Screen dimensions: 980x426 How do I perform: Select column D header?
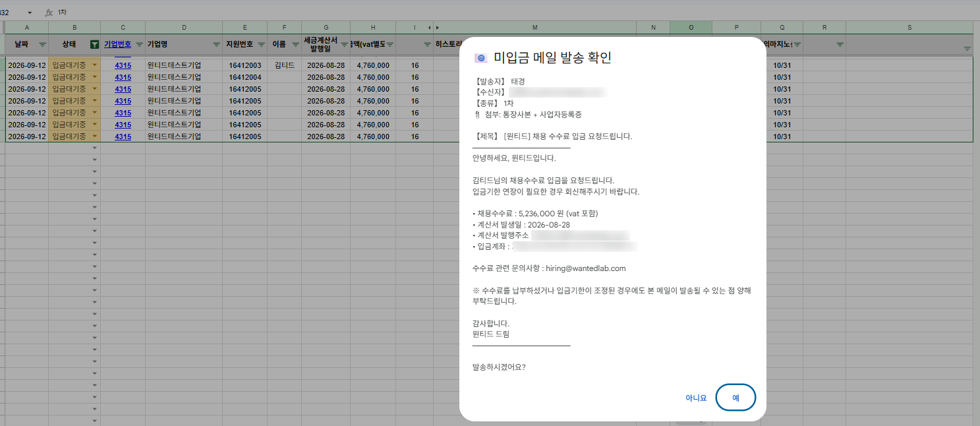click(184, 27)
